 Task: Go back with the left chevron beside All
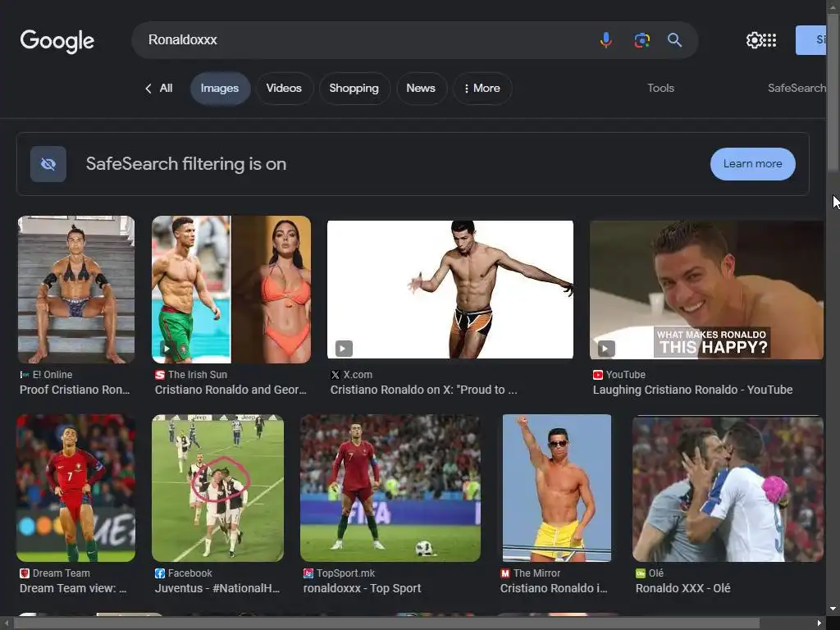(x=148, y=89)
